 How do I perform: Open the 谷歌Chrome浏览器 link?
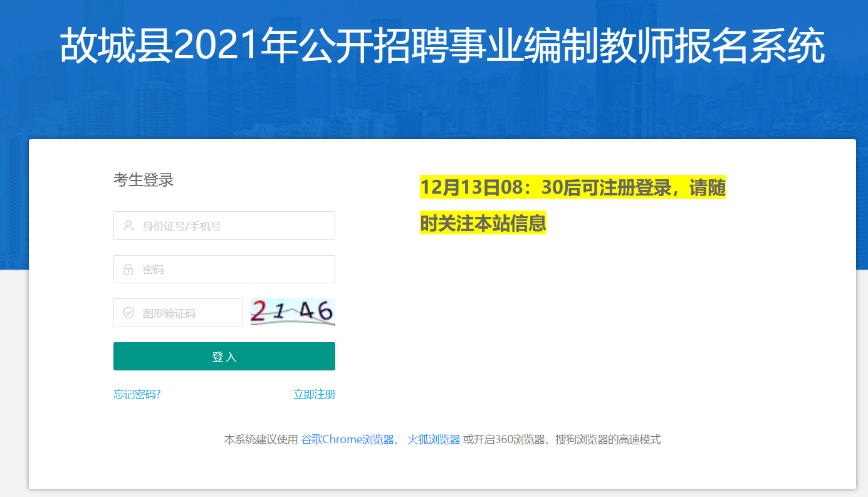point(348,439)
